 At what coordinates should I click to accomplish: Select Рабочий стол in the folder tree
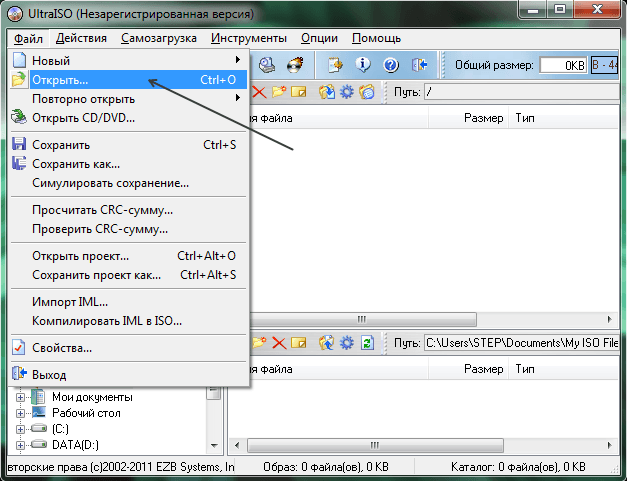[x=86, y=413]
